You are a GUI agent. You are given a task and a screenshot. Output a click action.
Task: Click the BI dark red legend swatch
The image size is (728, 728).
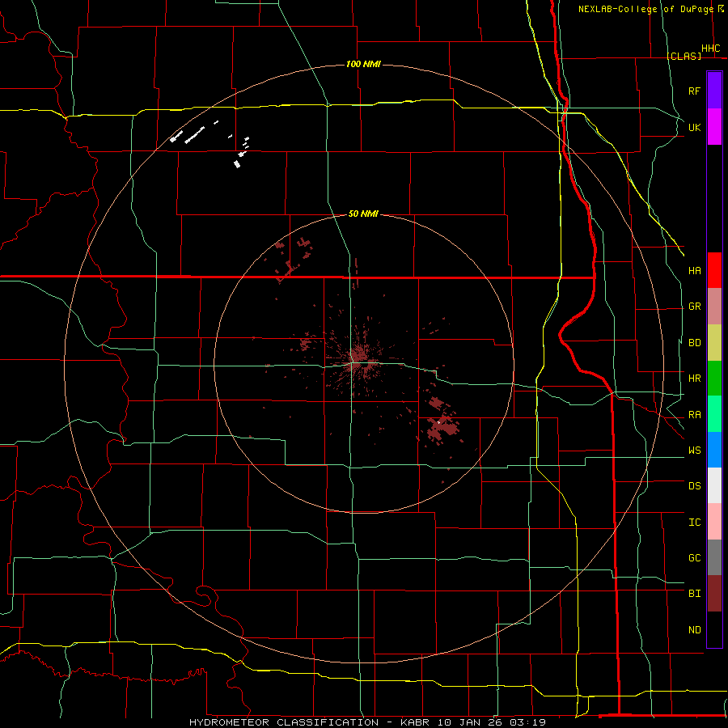(x=714, y=594)
